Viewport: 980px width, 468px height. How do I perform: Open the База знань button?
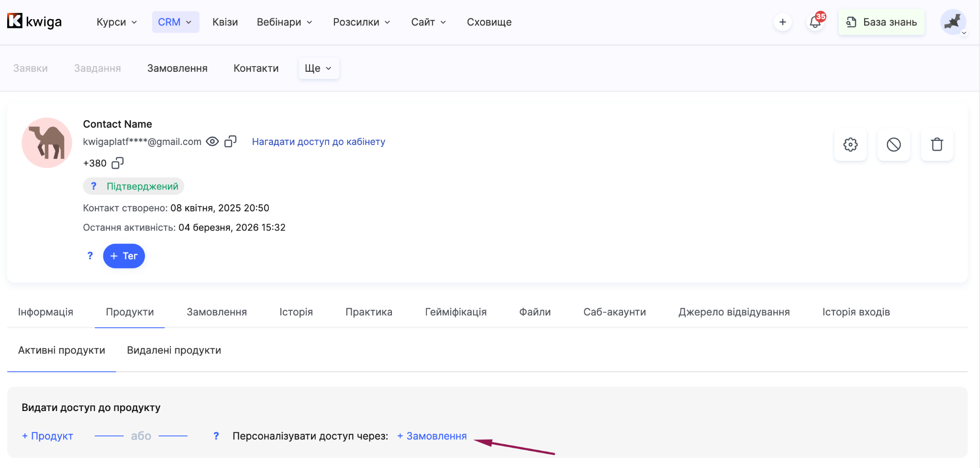point(881,22)
